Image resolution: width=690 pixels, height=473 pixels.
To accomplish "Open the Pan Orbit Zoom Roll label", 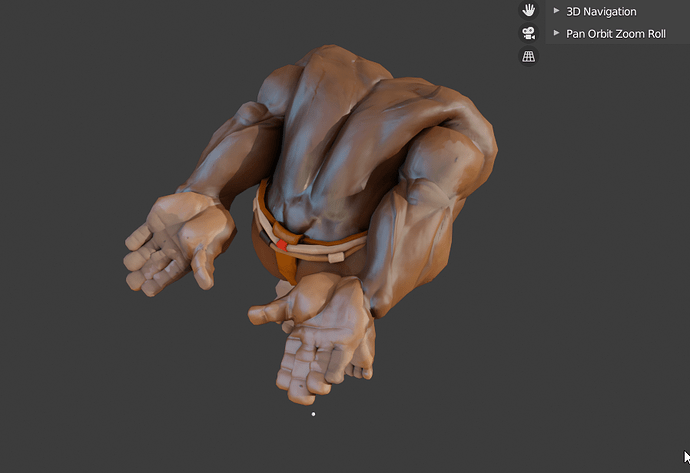I will (616, 34).
